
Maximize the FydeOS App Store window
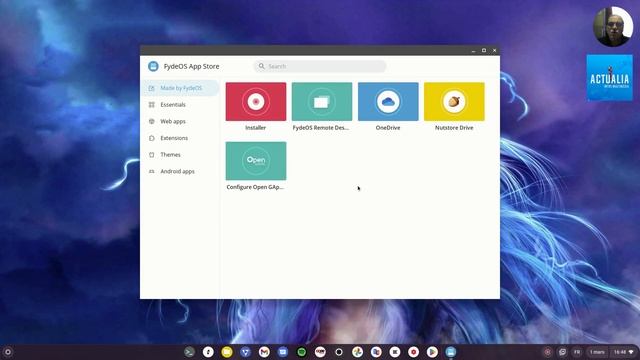click(484, 51)
